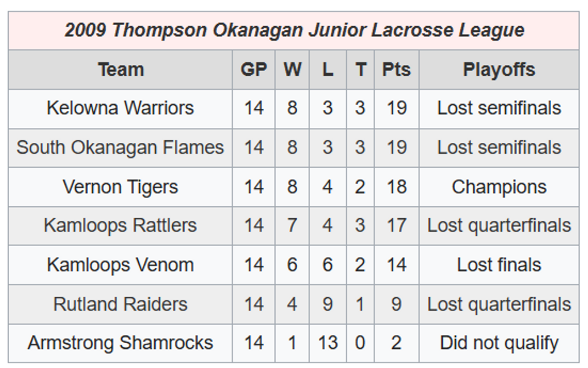This screenshot has width=588, height=368.
Task: Select the Team column header
Action: (x=121, y=70)
